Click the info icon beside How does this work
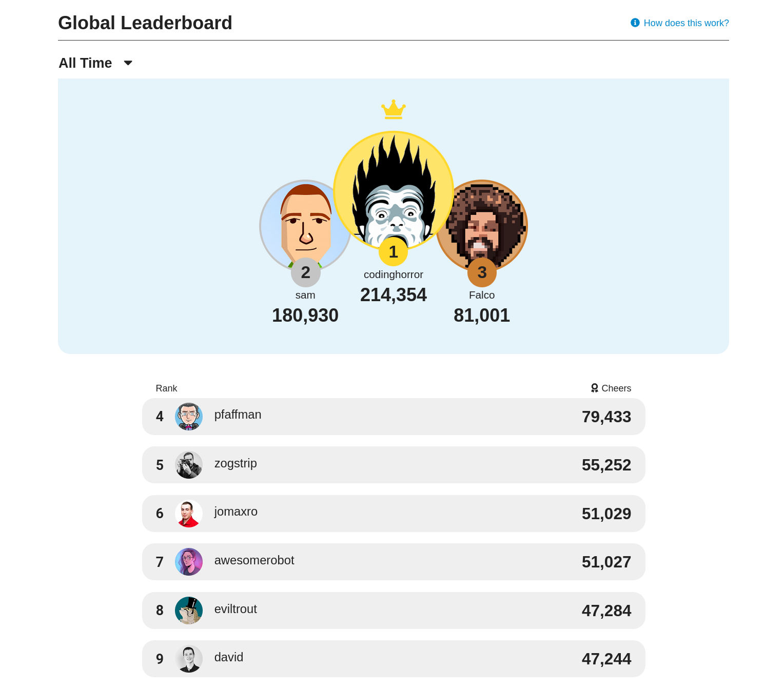 click(635, 23)
